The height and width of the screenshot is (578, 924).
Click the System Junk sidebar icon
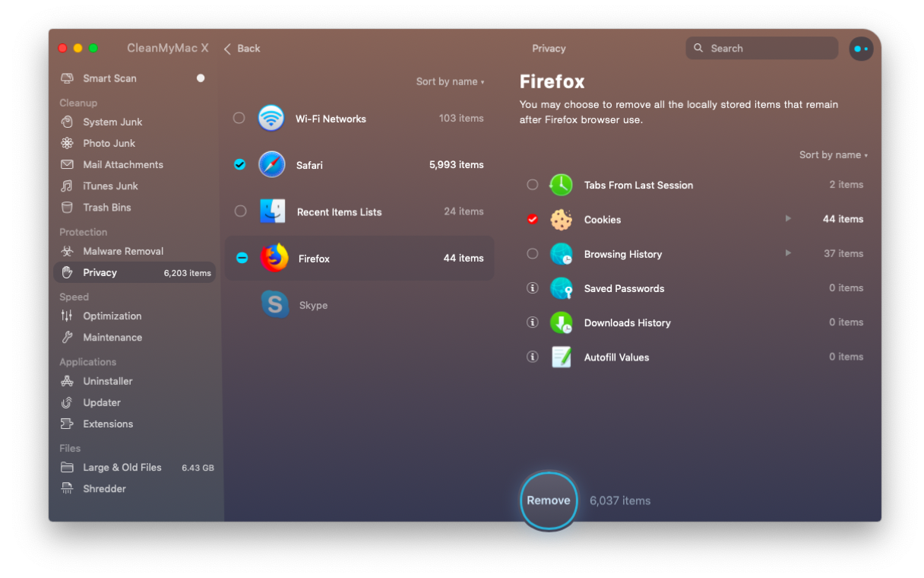(x=67, y=122)
